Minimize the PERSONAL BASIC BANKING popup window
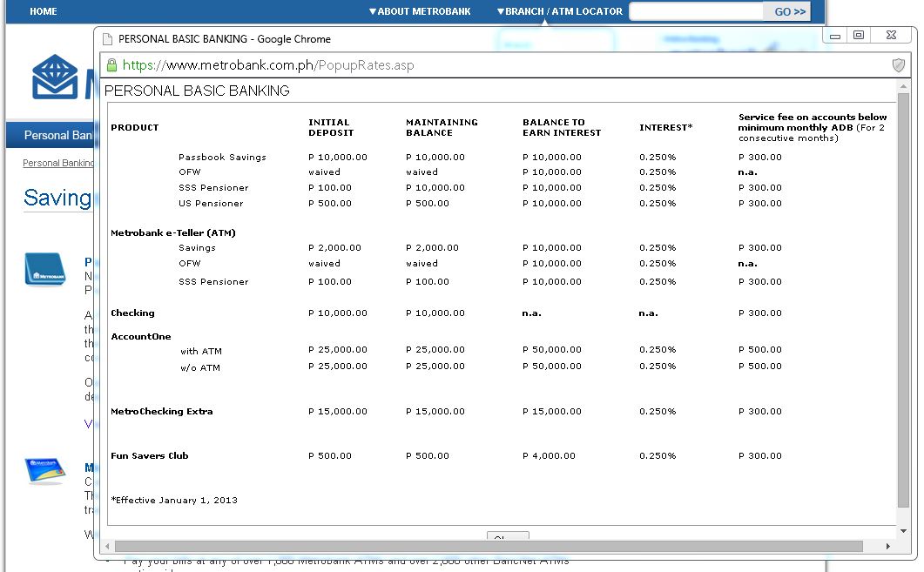 (x=835, y=36)
